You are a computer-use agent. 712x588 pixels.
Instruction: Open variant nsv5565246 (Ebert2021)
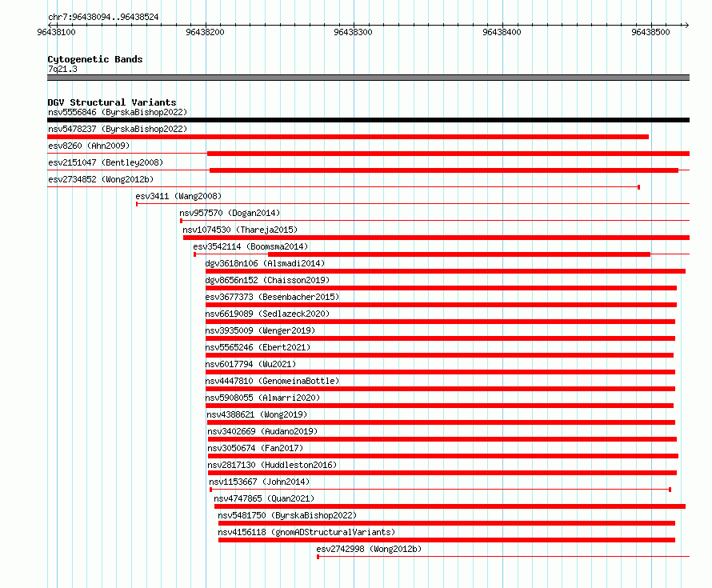coord(258,347)
